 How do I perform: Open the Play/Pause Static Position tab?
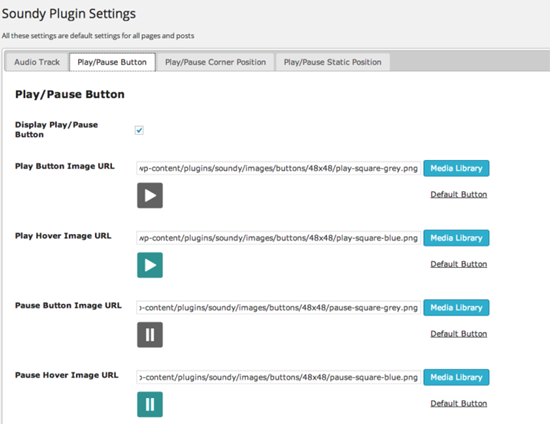(333, 62)
